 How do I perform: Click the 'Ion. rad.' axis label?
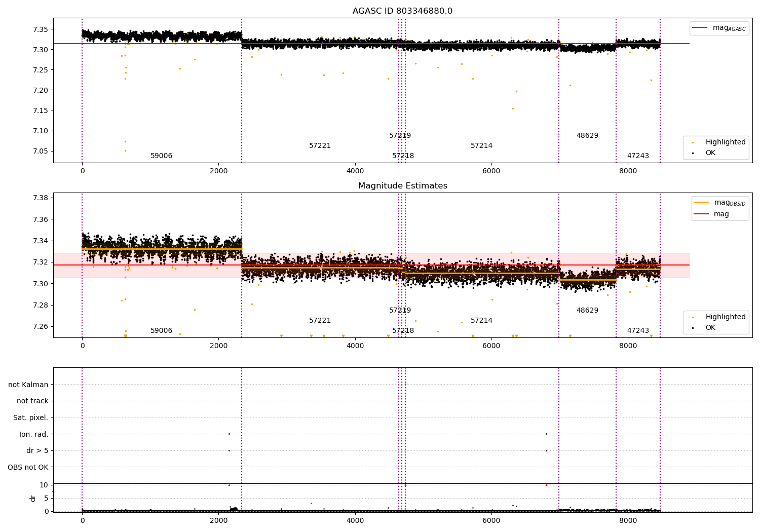tap(34, 434)
